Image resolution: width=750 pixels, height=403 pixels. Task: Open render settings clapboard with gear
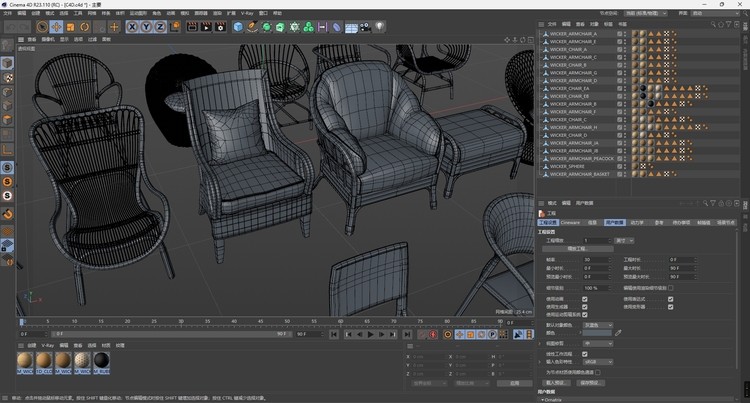[x=220, y=27]
